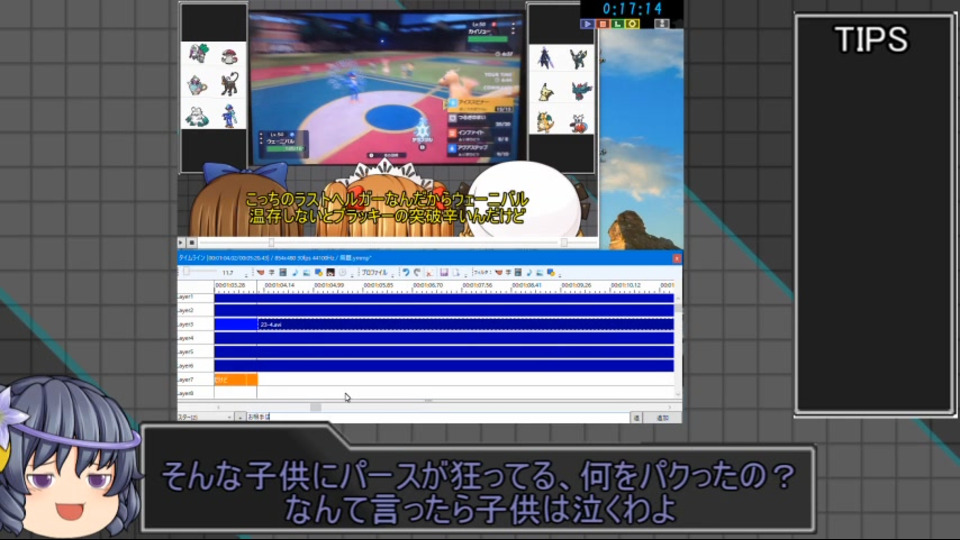Toggle the audio filter icon after フィルター
The height and width of the screenshot is (540, 960).
[x=529, y=272]
